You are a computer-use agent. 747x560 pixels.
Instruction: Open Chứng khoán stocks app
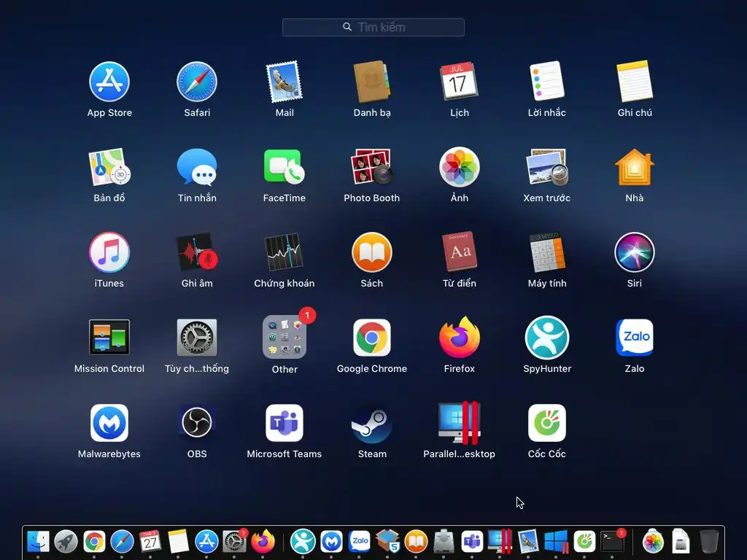click(285, 252)
